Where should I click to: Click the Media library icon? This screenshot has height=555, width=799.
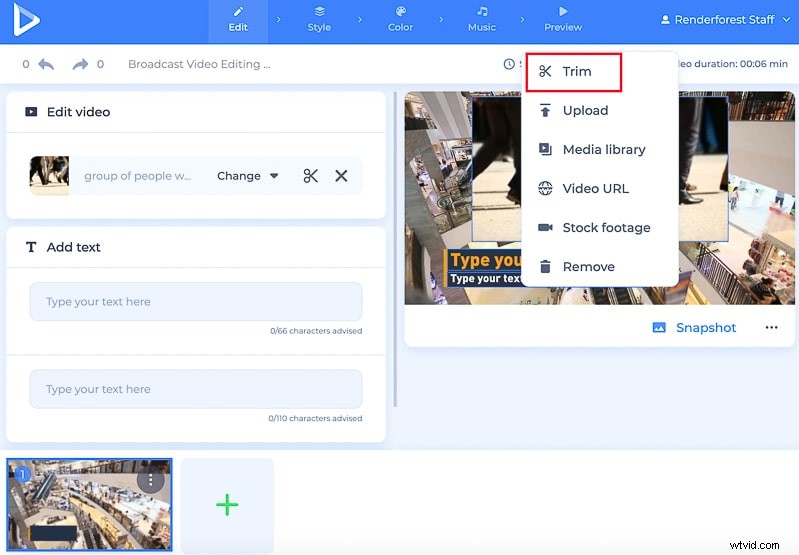point(545,149)
